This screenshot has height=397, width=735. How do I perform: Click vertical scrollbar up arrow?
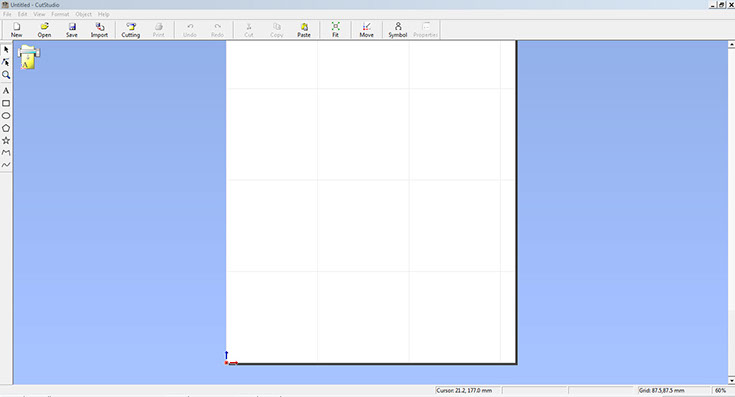tap(731, 45)
